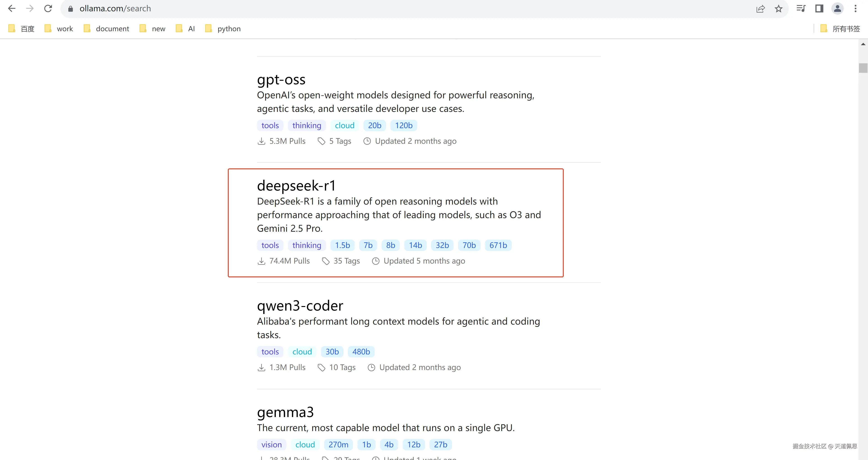Viewport: 868px width, 460px height.
Task: Click the browser back arrow
Action: (12, 8)
